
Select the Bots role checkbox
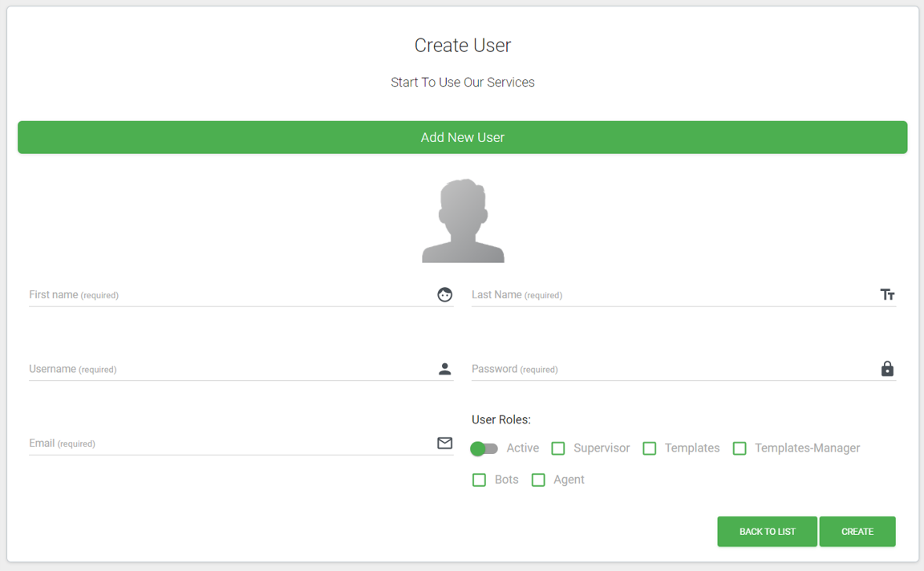[x=479, y=480]
